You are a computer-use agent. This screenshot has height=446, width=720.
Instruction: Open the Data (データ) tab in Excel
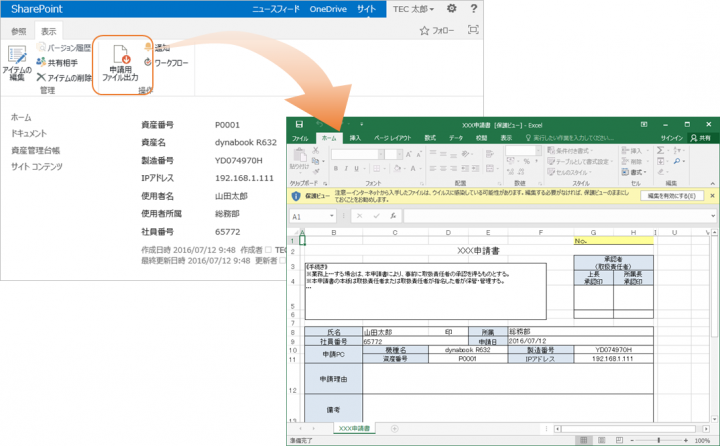[456, 138]
